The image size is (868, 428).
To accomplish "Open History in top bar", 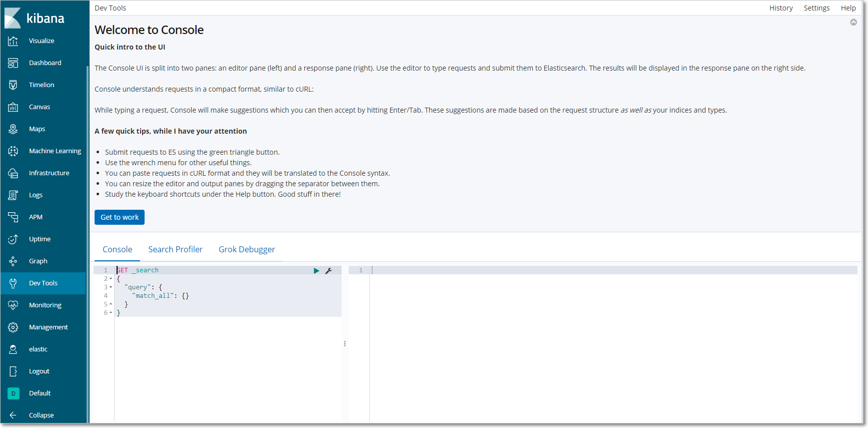I will point(781,8).
